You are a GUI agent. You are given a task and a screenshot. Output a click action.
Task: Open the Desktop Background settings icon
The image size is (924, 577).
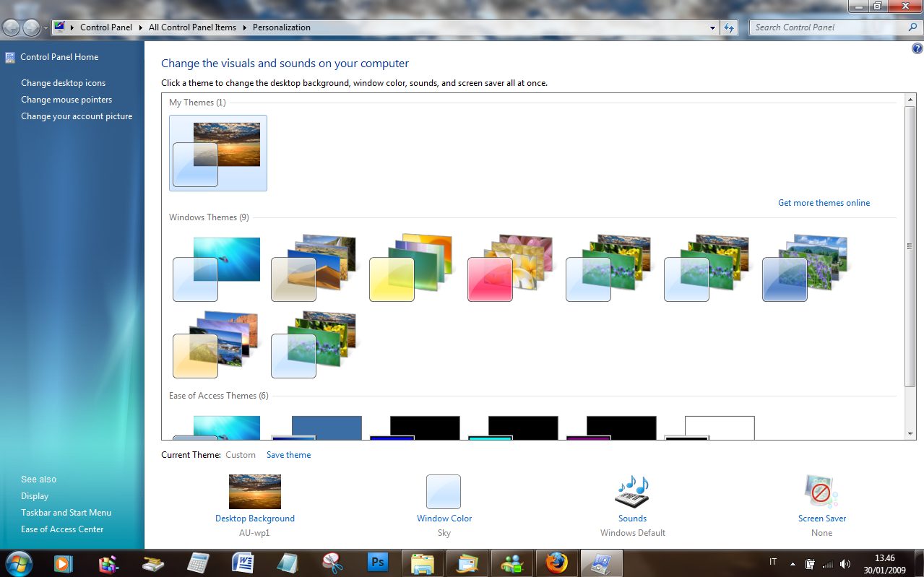click(255, 492)
